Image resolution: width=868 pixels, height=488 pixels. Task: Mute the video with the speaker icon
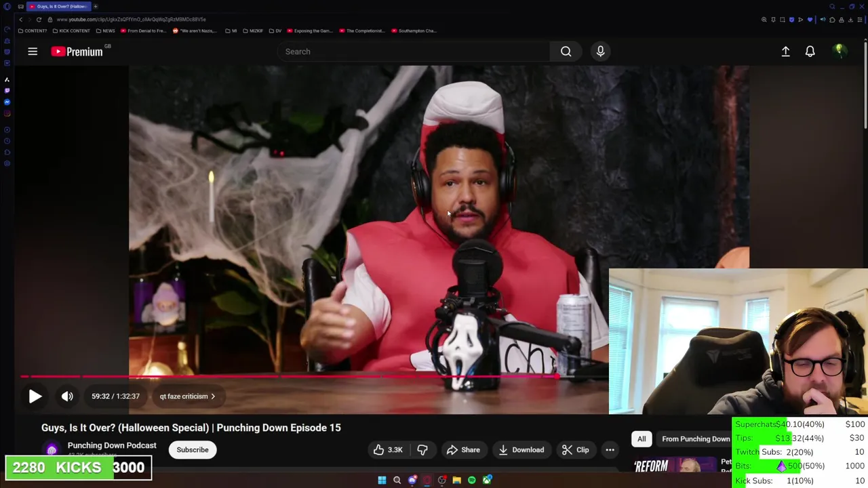point(67,396)
